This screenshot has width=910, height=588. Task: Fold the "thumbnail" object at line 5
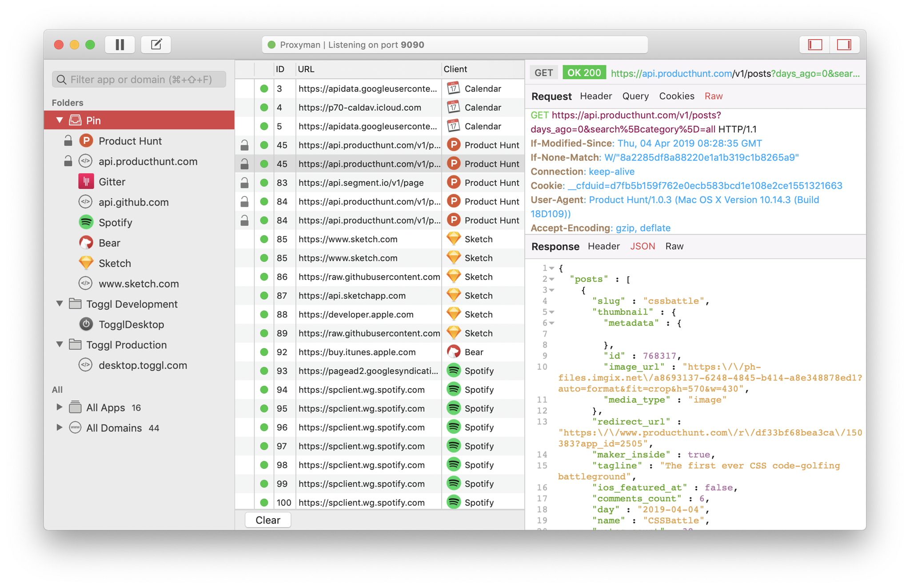tap(551, 312)
